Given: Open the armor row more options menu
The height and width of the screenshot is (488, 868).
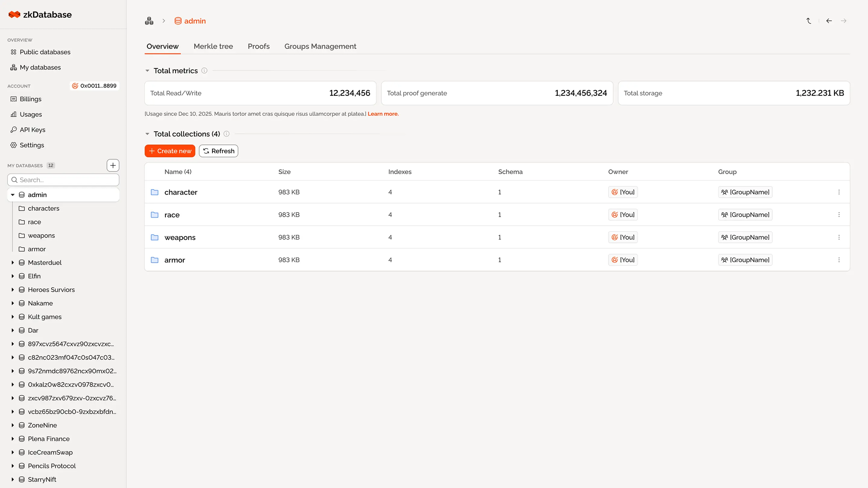Looking at the screenshot, I should [x=839, y=260].
